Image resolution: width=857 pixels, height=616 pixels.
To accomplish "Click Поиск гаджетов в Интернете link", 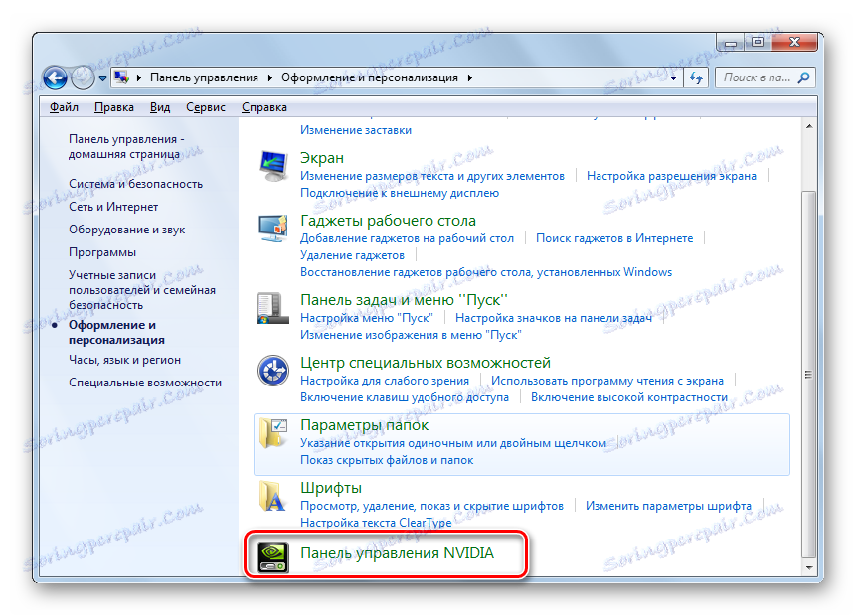I will click(x=614, y=238).
